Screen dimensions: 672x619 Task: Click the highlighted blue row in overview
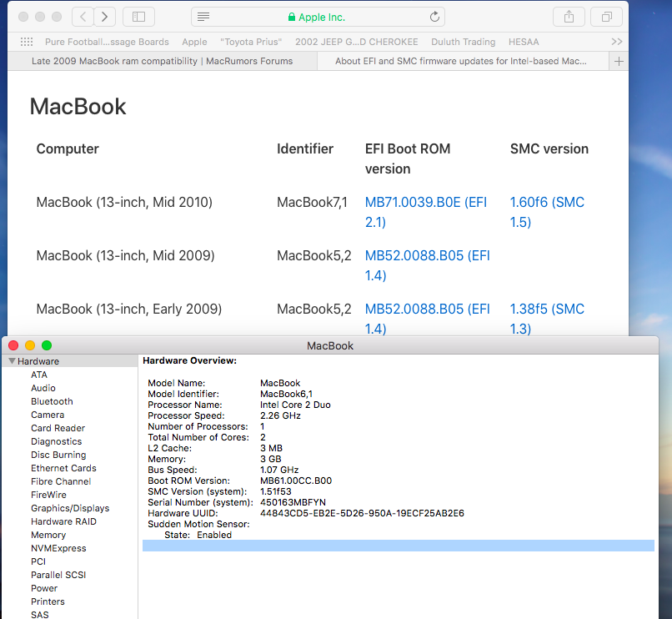click(399, 546)
